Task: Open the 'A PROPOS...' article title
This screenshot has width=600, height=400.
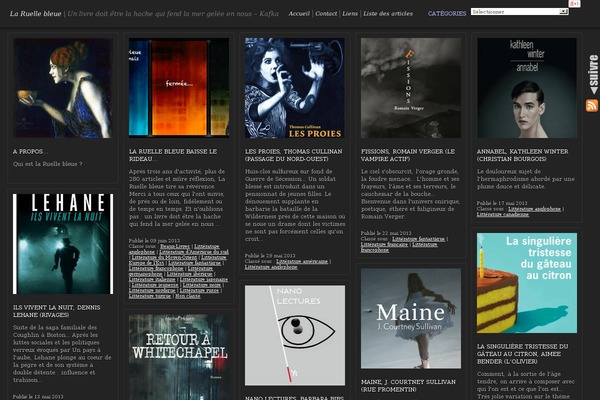Action: click(30, 152)
